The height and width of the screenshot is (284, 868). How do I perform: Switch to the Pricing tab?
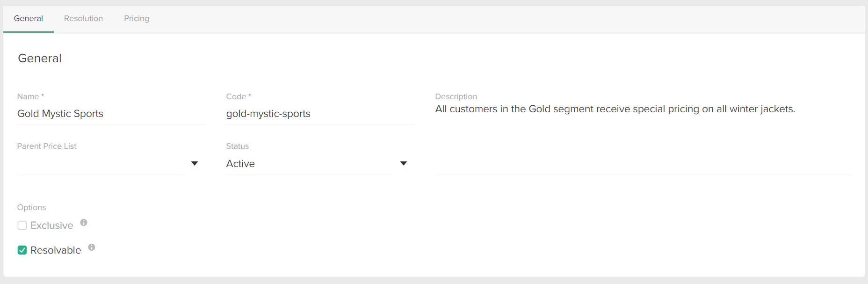136,18
